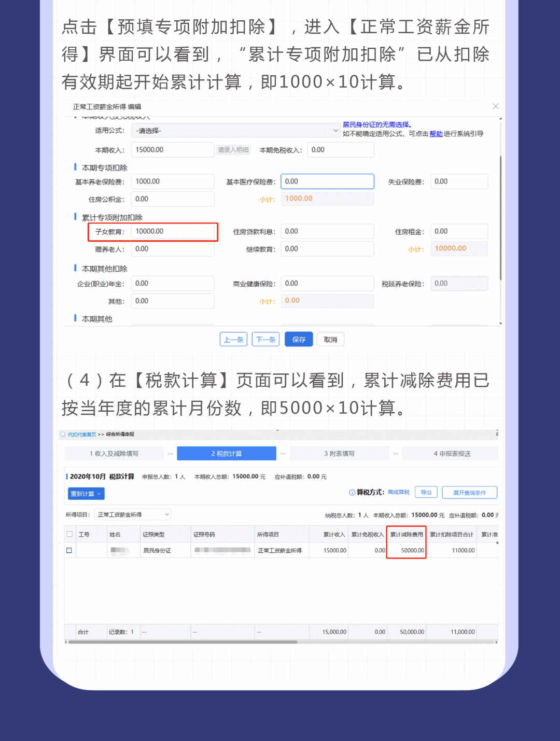Viewport: 560px width, 741px height.
Task: Click the info icon beside 算税方式
Action: (352, 493)
